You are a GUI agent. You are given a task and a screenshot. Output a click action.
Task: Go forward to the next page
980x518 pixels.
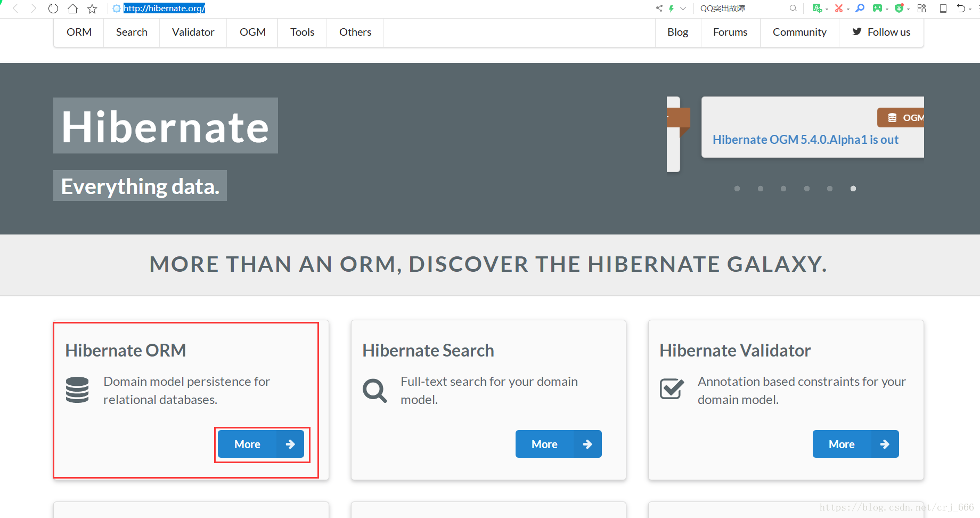pyautogui.click(x=34, y=9)
